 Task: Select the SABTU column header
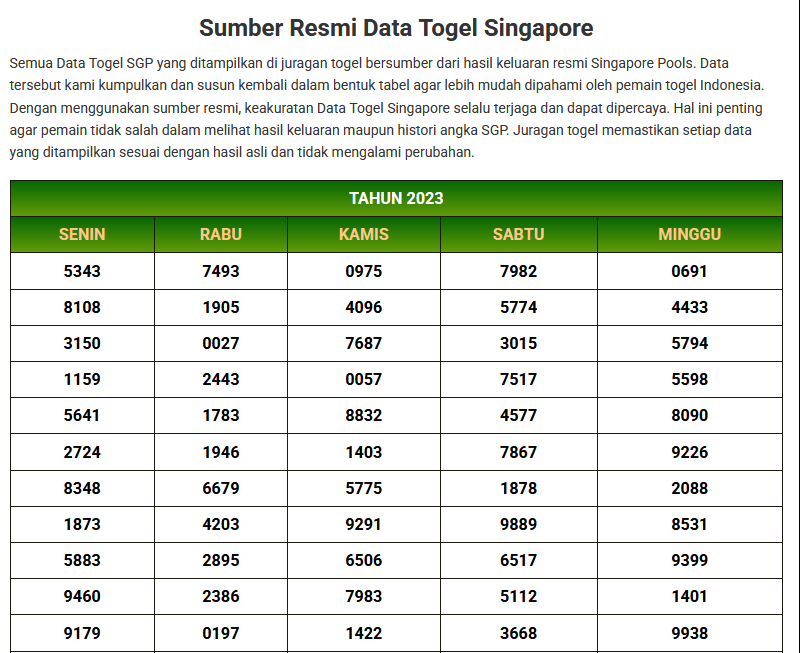[517, 235]
